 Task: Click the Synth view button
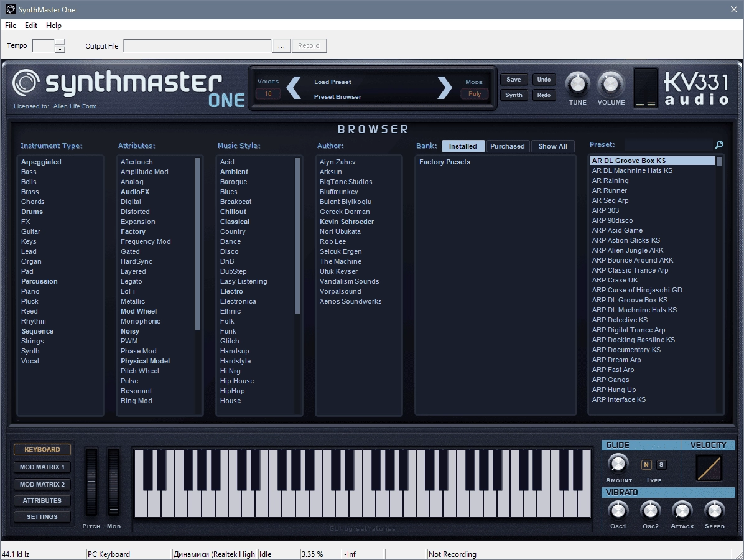point(513,95)
